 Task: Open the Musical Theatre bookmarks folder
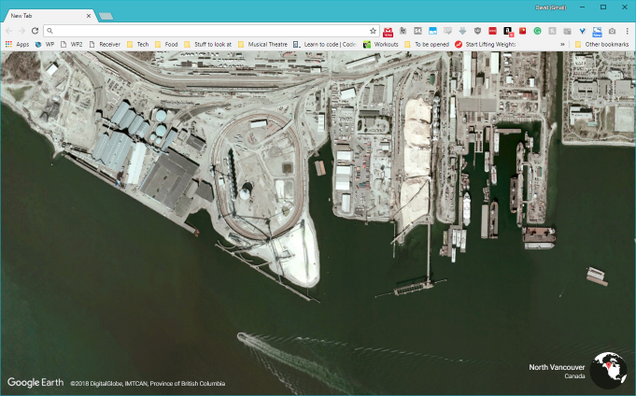click(x=262, y=44)
